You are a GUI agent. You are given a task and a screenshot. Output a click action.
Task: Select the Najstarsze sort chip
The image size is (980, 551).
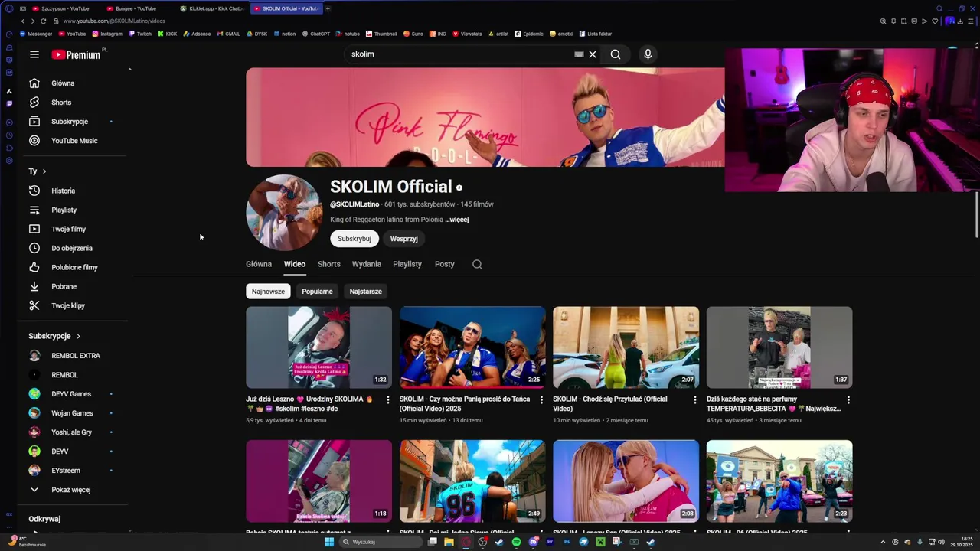click(x=366, y=292)
